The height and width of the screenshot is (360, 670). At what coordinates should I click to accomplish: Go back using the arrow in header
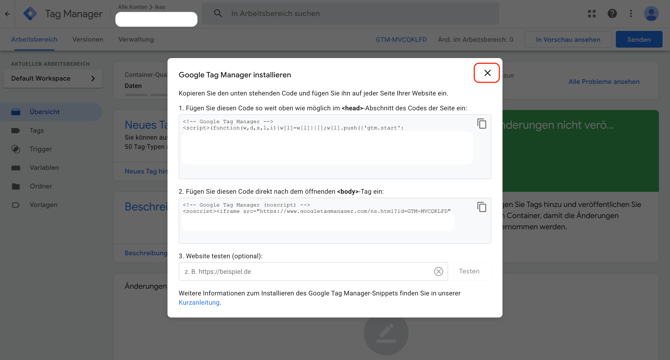coord(7,14)
